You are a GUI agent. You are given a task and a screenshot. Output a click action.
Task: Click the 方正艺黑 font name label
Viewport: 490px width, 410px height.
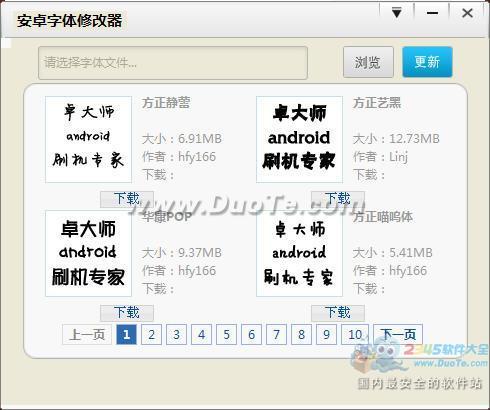click(x=377, y=103)
